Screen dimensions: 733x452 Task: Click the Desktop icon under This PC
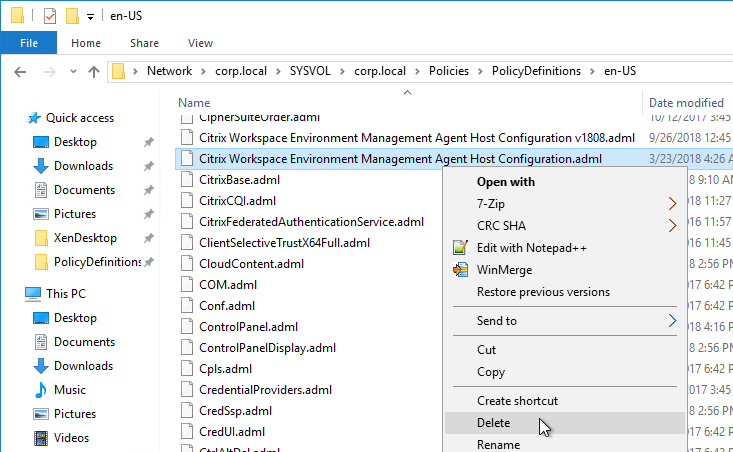(x=41, y=318)
